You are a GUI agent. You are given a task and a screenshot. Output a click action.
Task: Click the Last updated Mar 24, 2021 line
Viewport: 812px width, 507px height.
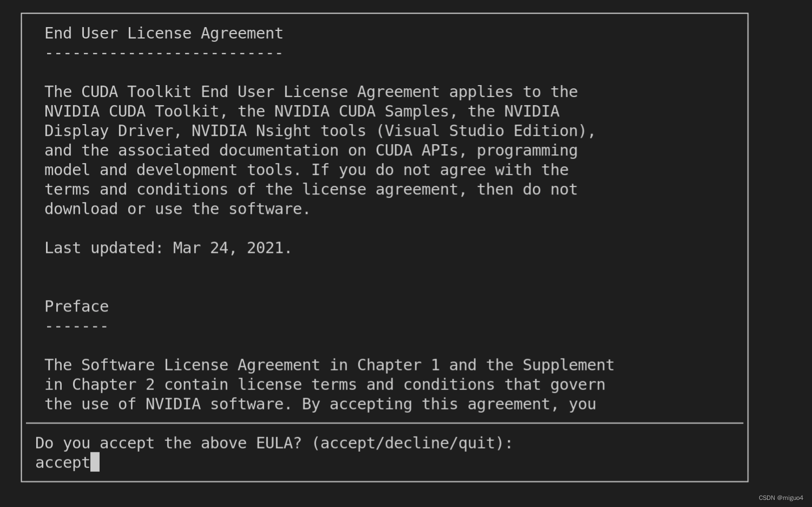tap(168, 248)
